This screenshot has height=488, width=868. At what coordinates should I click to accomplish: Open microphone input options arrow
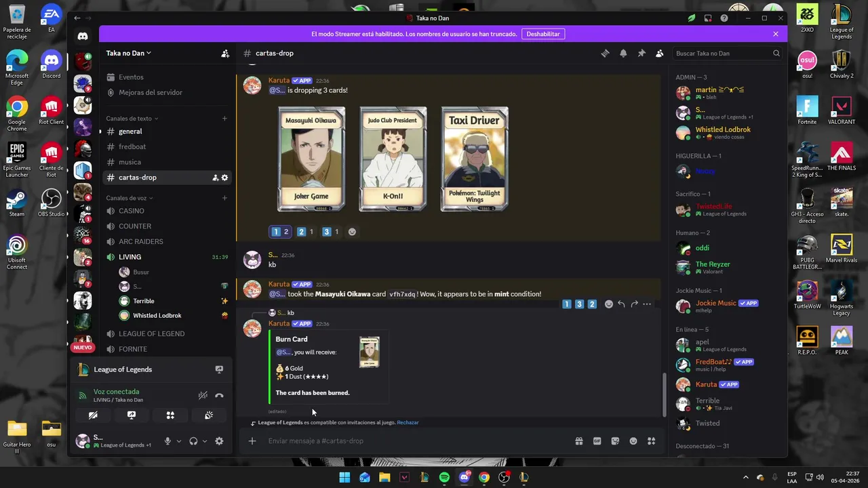[x=178, y=441]
